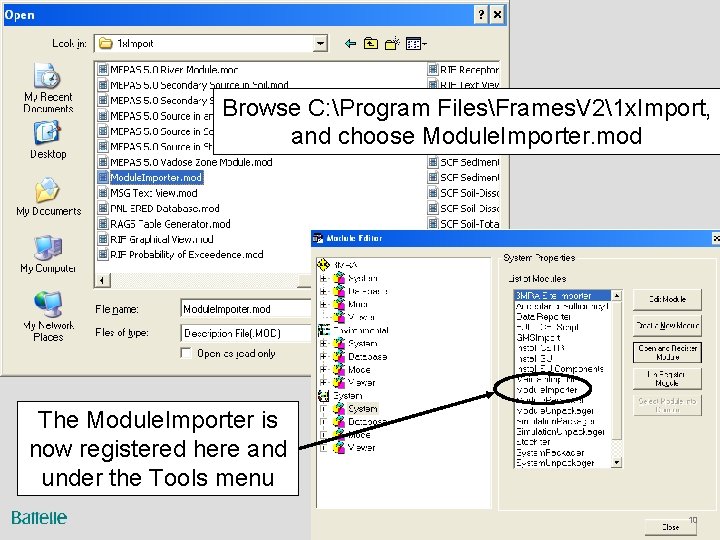Enable Open as read only checkbox
The height and width of the screenshot is (540, 720).
[186, 354]
